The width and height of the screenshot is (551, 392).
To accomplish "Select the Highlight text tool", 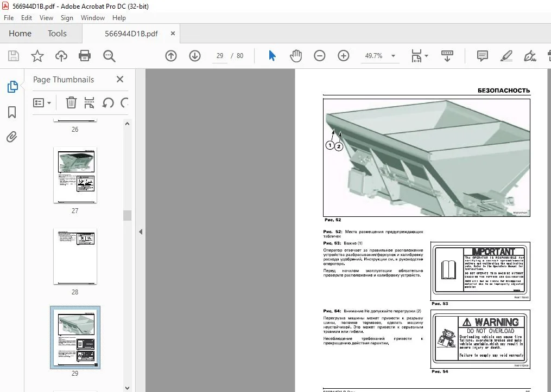I will [x=506, y=56].
